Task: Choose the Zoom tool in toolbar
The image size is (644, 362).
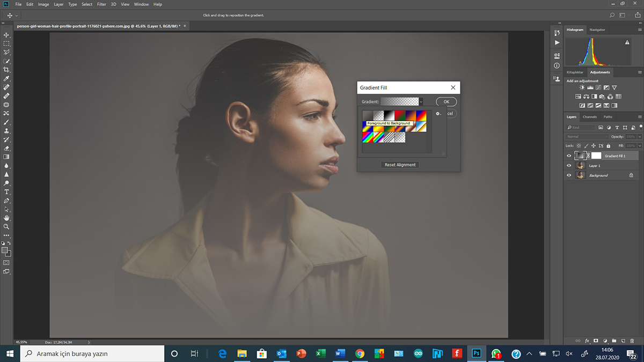Action: click(x=6, y=227)
